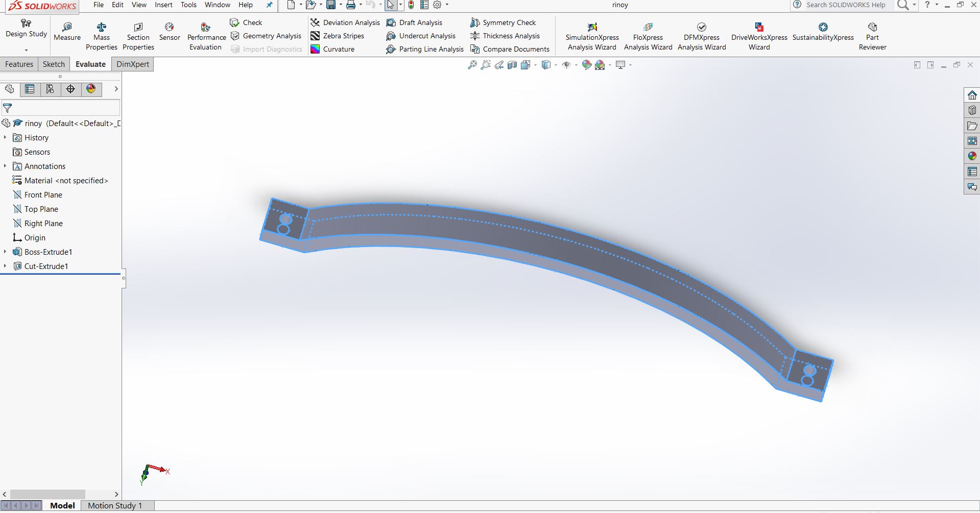Open the ConfigurationManager tab icon
The width and height of the screenshot is (980, 513).
[50, 89]
